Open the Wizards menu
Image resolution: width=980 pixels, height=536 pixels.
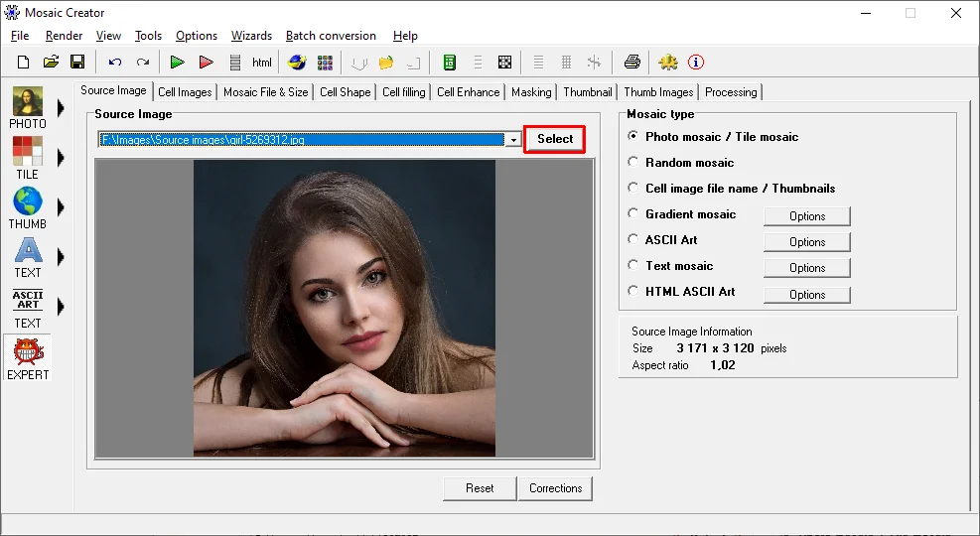click(x=251, y=36)
